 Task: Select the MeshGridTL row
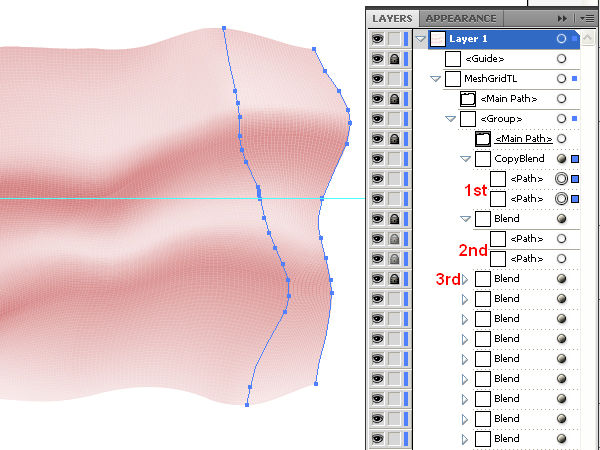click(511, 78)
